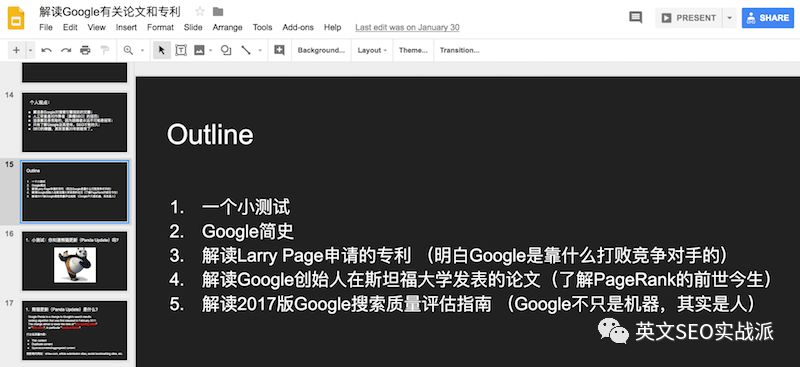Viewport: 800px width, 367px height.
Task: Click the Redo icon
Action: click(66, 50)
